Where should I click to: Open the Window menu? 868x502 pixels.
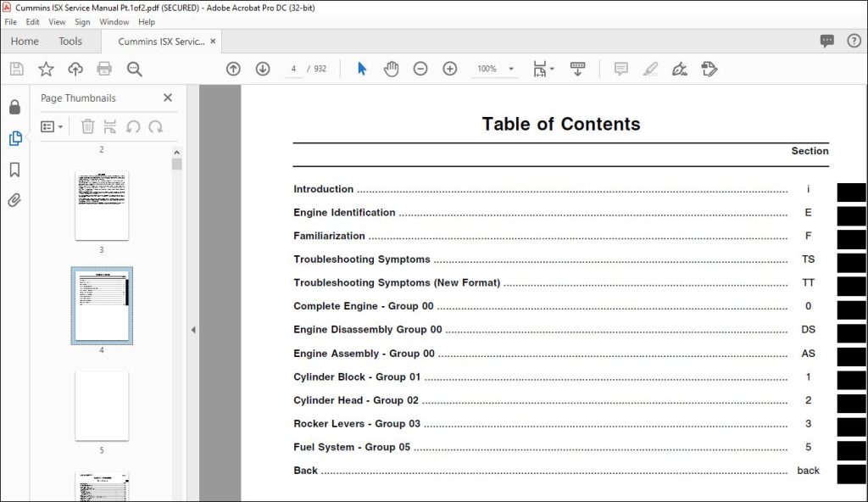click(114, 22)
